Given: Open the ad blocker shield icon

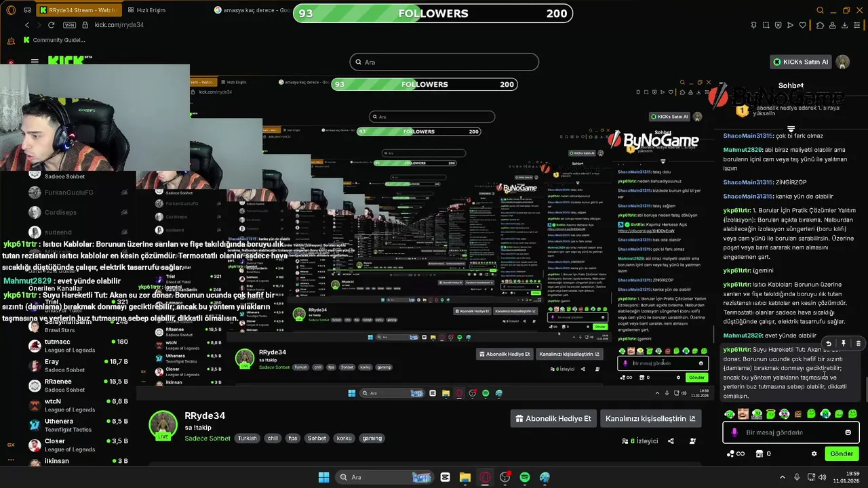Looking at the screenshot, I should [x=778, y=25].
